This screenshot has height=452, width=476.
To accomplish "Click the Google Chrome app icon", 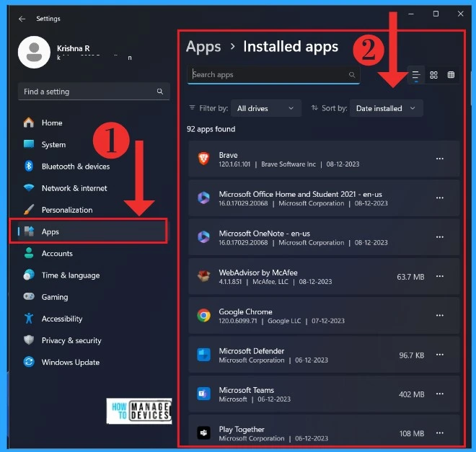I will [203, 316].
